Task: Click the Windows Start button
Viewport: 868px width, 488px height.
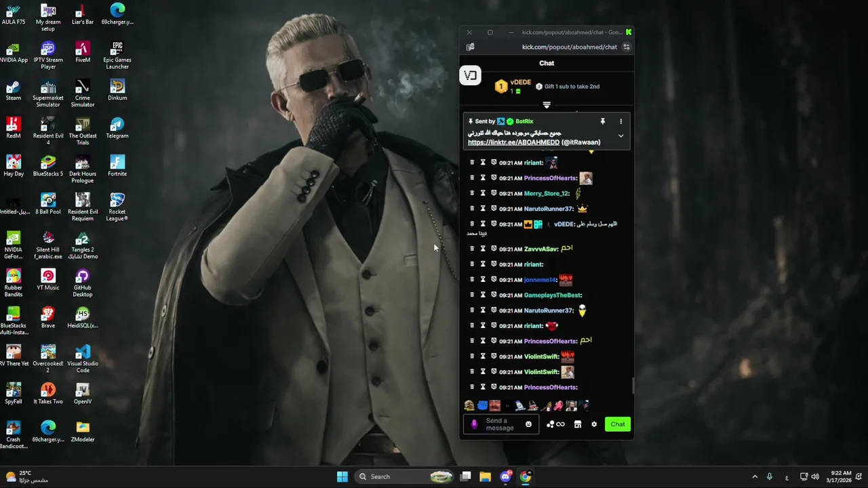Action: point(342,476)
